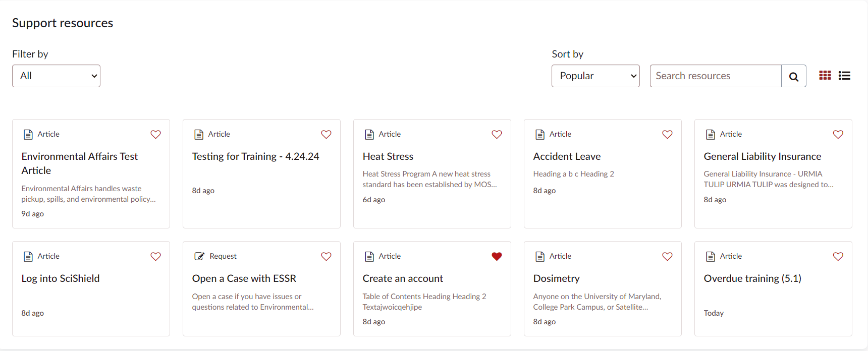868x351 pixels.
Task: Click the Request icon on ESSR card
Action: tap(199, 256)
